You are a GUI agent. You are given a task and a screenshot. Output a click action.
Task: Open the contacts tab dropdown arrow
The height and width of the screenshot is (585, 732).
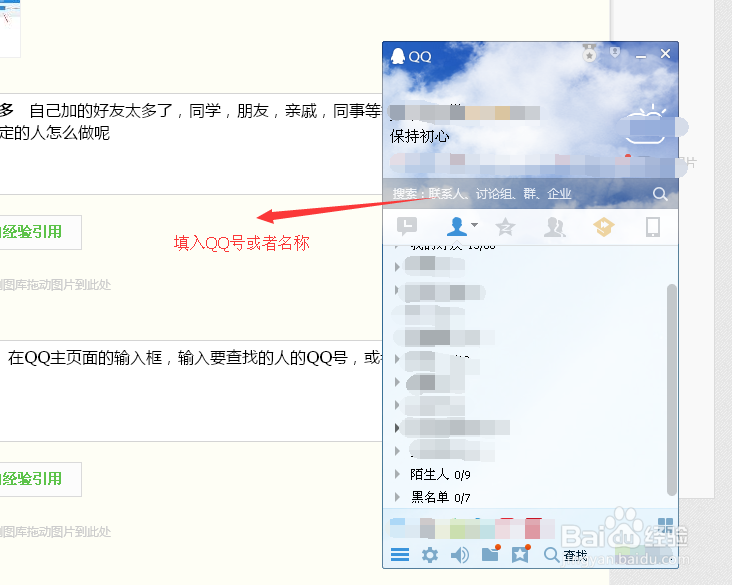[474, 225]
